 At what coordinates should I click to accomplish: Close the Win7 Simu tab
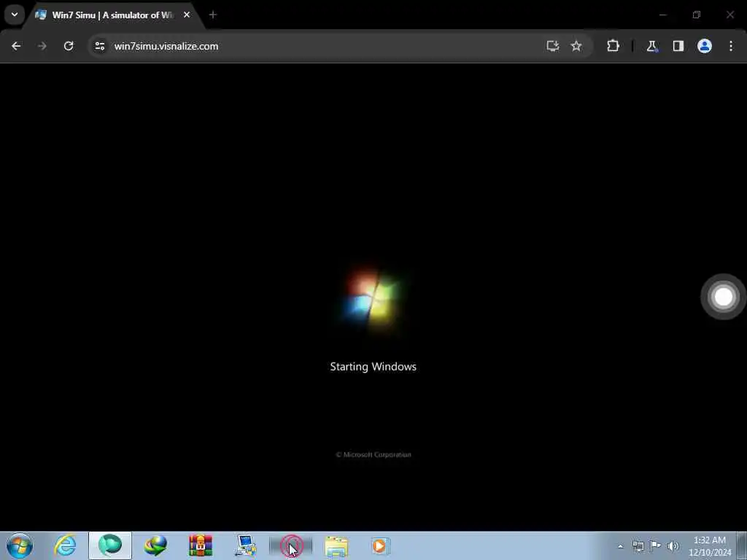point(187,15)
